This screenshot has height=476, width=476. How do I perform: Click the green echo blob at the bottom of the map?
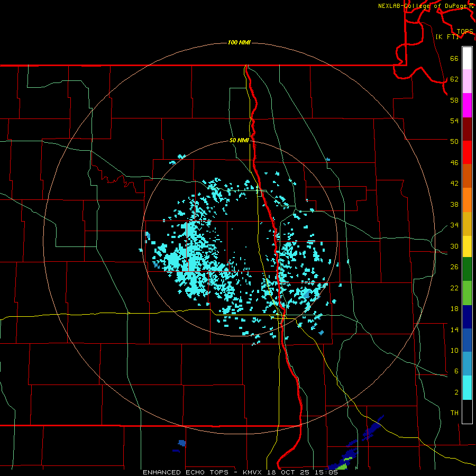pos(342,466)
